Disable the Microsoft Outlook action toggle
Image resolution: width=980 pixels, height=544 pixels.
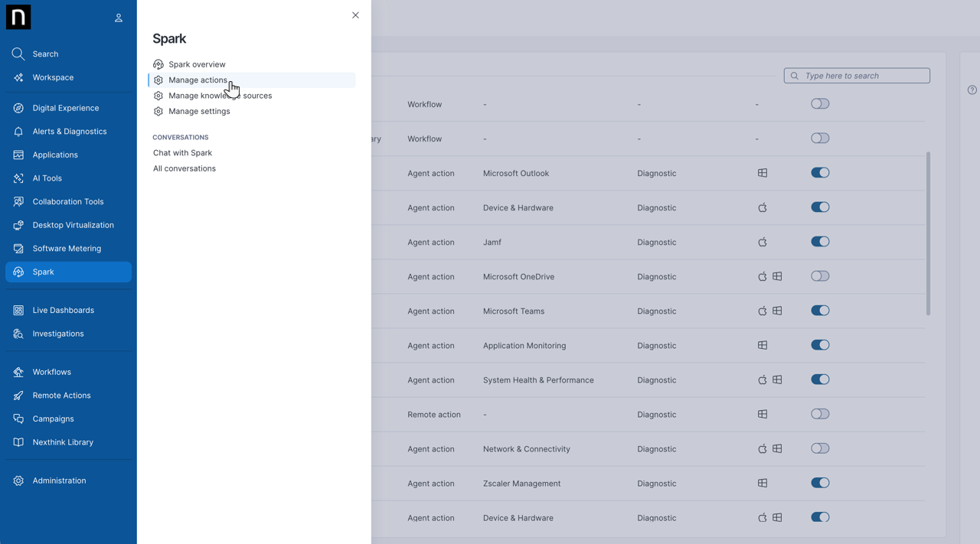820,173
